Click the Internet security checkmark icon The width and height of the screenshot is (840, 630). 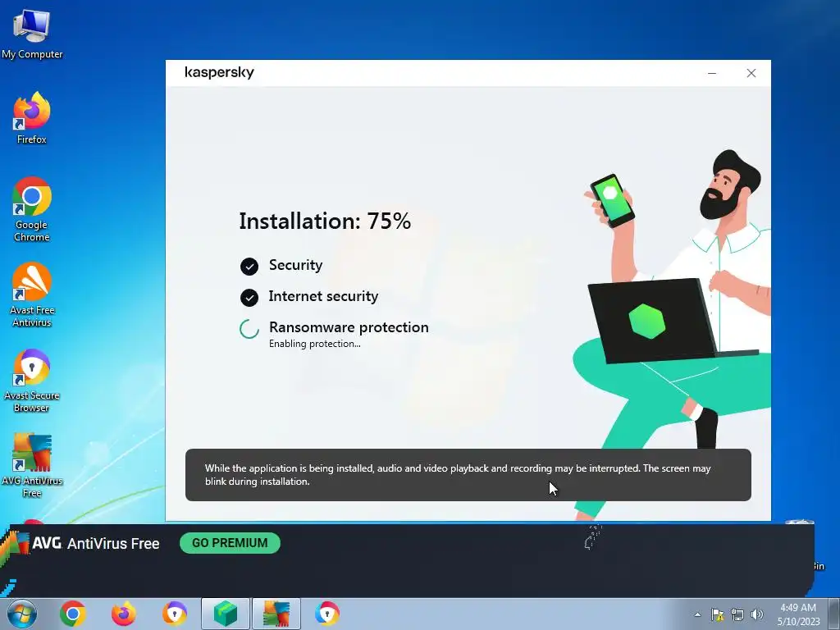(x=249, y=297)
